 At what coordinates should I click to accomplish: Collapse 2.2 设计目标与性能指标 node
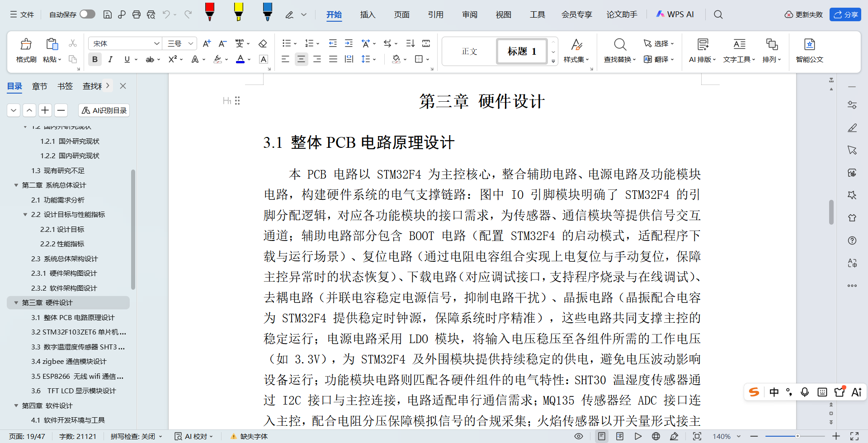coord(25,215)
